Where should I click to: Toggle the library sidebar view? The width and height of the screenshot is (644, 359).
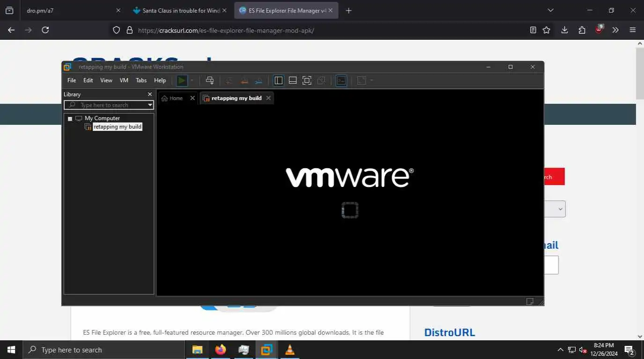(278, 80)
